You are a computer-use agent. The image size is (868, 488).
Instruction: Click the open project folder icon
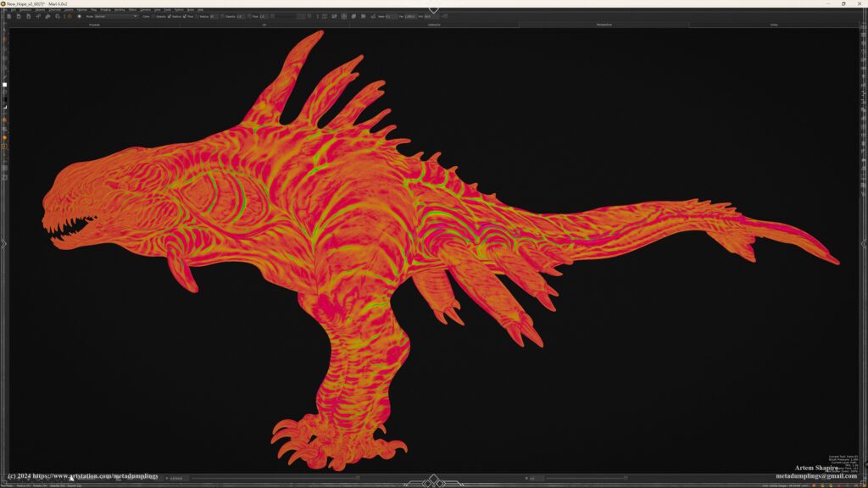(19, 16)
